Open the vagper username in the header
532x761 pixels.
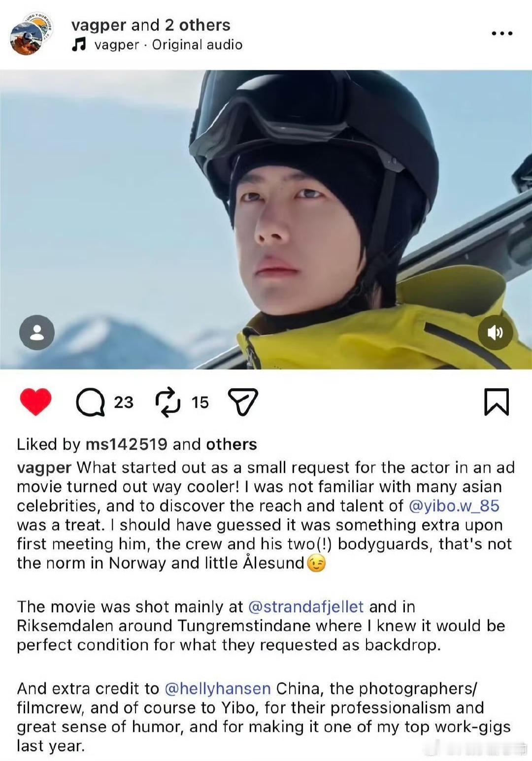click(99, 25)
